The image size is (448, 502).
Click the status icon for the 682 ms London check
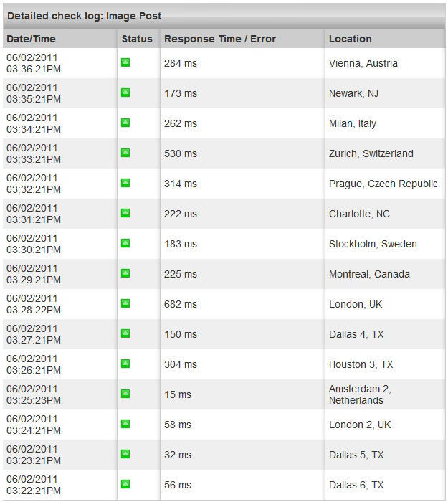coord(125,303)
